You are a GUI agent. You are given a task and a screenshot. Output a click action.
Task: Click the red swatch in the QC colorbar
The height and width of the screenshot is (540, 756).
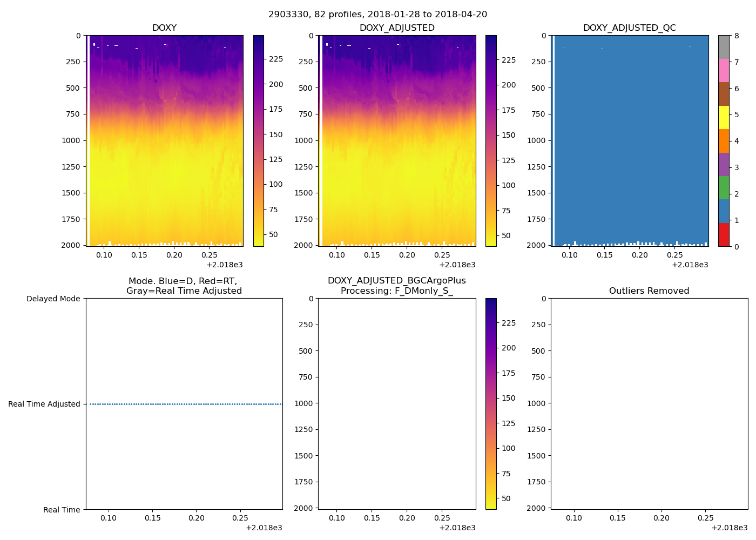(x=724, y=235)
